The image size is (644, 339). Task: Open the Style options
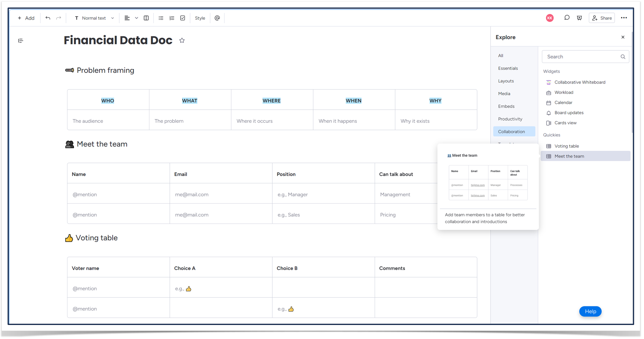pyautogui.click(x=200, y=18)
